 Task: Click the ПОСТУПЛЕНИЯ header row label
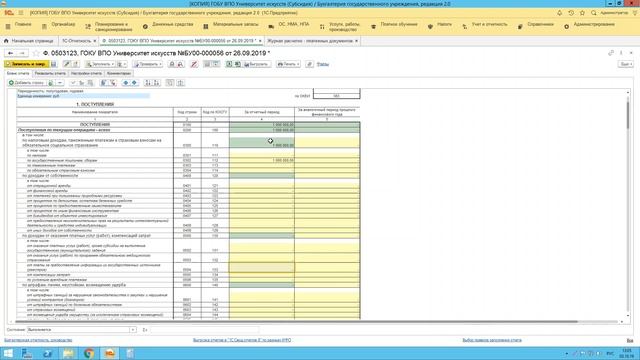point(95,124)
